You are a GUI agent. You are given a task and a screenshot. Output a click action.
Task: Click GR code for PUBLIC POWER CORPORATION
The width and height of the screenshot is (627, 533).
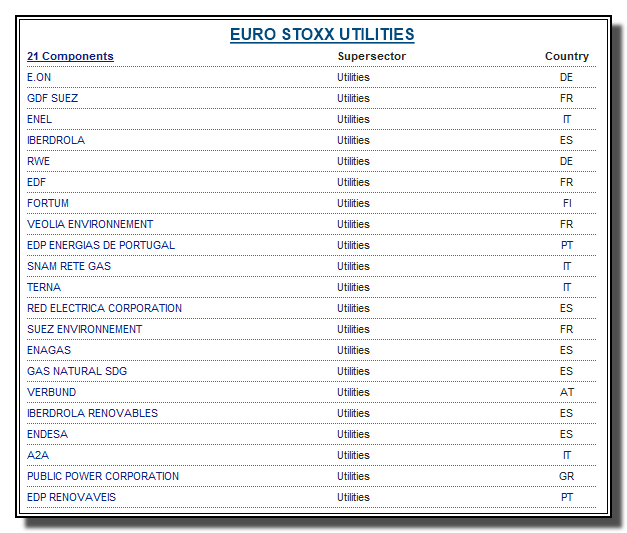click(x=567, y=476)
